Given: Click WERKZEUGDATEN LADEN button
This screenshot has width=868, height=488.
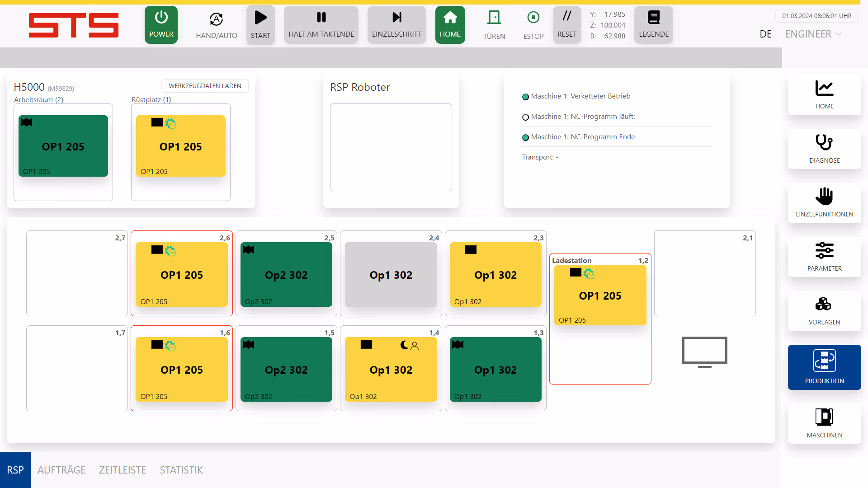Looking at the screenshot, I should [x=205, y=86].
